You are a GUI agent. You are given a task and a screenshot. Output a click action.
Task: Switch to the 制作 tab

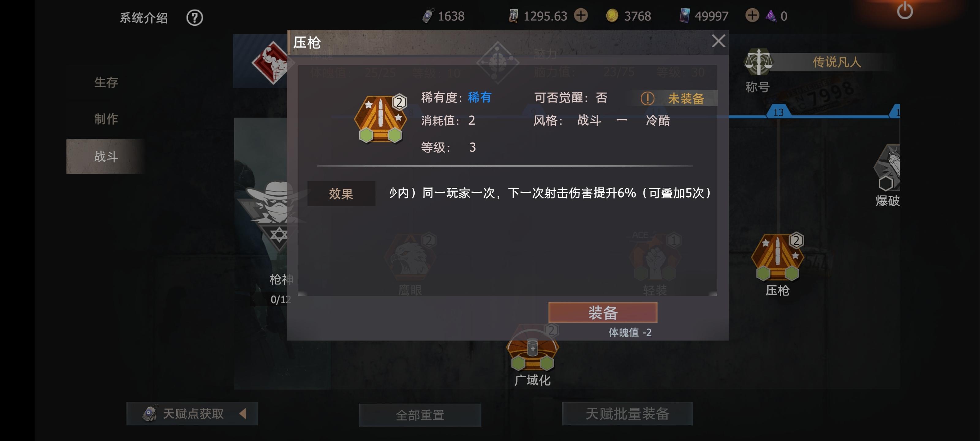tap(106, 119)
